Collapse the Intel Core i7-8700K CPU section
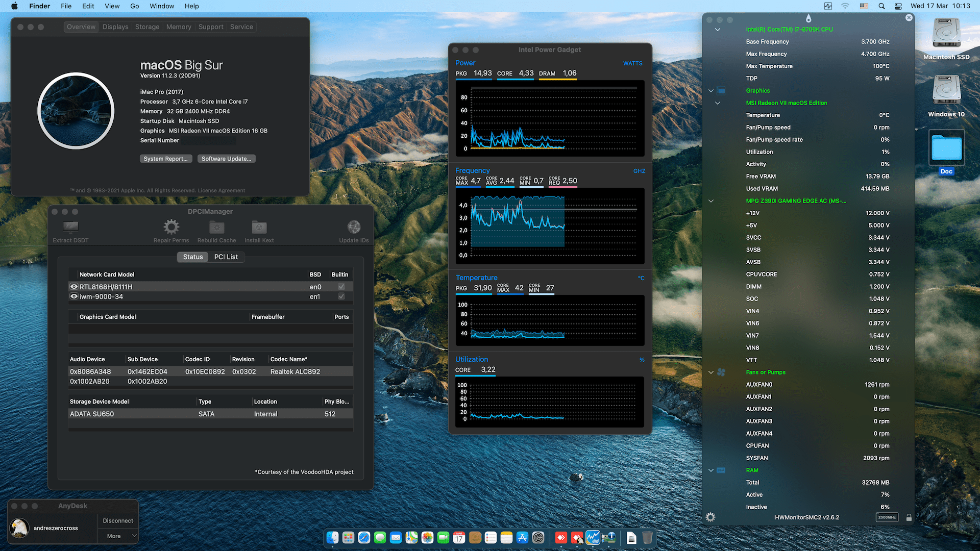The width and height of the screenshot is (980, 551). [718, 30]
